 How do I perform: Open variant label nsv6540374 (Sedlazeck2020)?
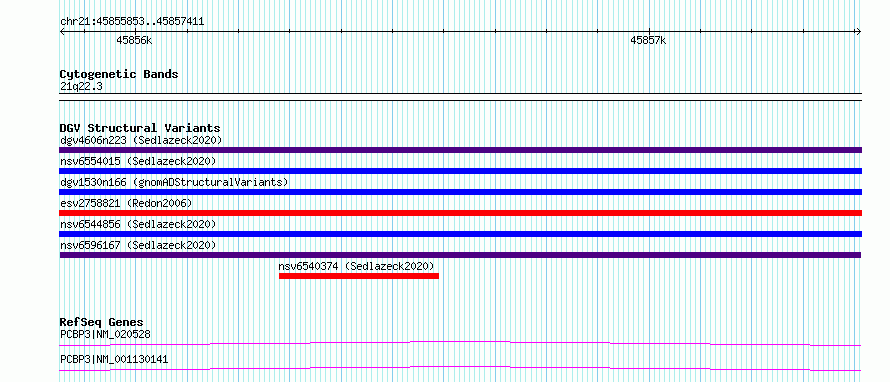tap(356, 266)
